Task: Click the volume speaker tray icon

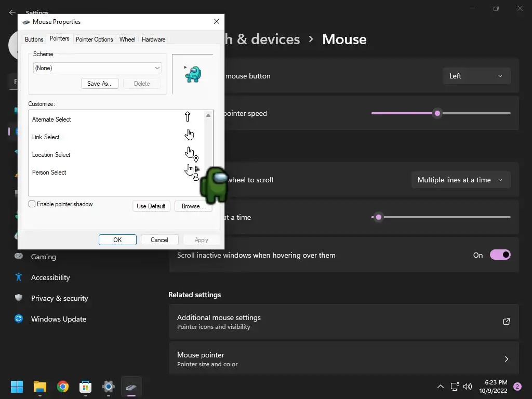Action: pos(468,387)
